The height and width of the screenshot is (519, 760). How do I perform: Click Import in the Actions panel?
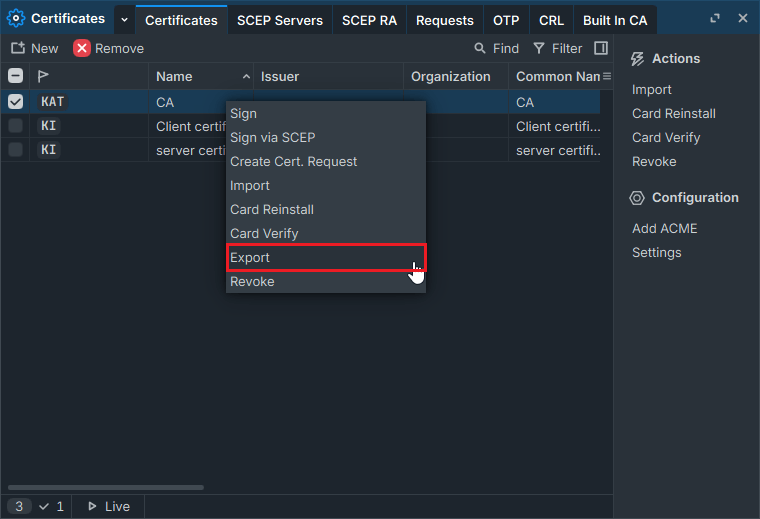651,90
